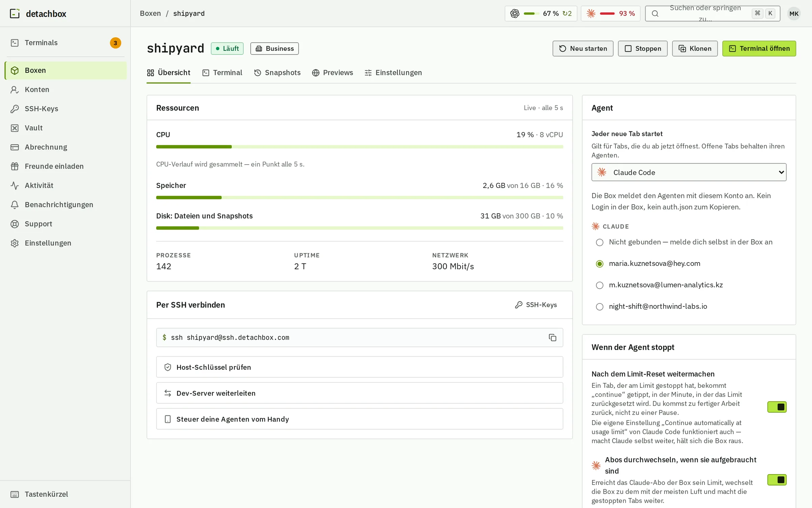Open Terminals in the sidebar

click(x=66, y=43)
